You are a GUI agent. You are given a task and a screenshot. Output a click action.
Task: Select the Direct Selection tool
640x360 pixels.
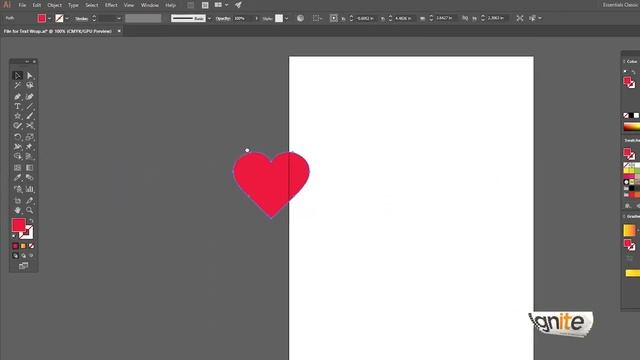click(30, 76)
